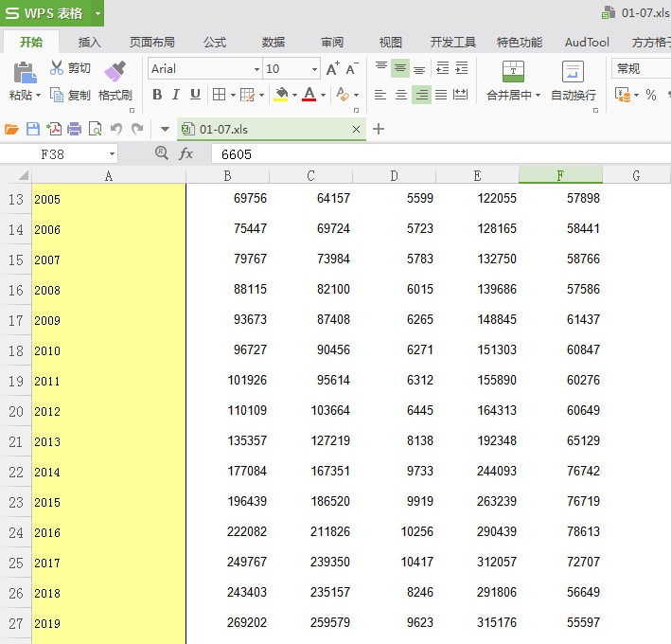
Task: Click the Wrap Text (自动换行) icon
Action: click(573, 72)
